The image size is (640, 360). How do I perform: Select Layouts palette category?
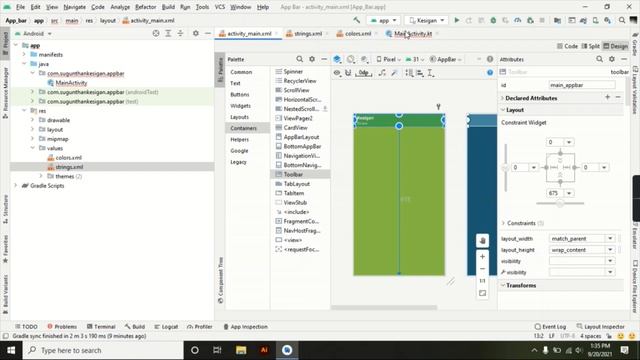click(x=239, y=117)
